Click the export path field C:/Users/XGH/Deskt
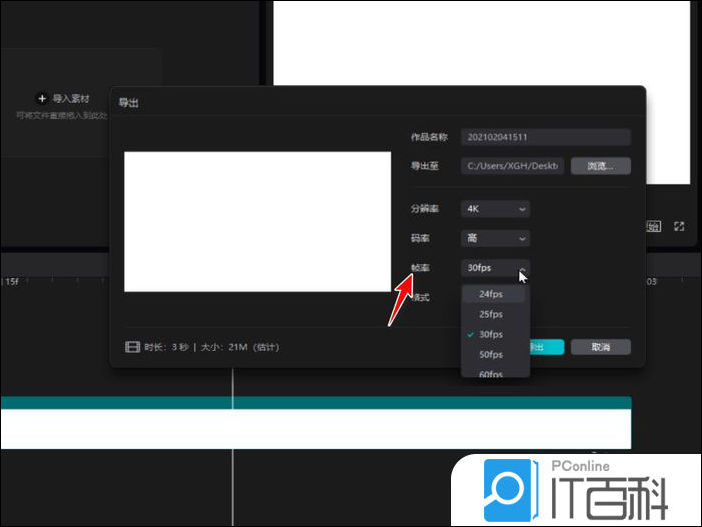Viewport: 702px width, 527px height. tap(512, 166)
